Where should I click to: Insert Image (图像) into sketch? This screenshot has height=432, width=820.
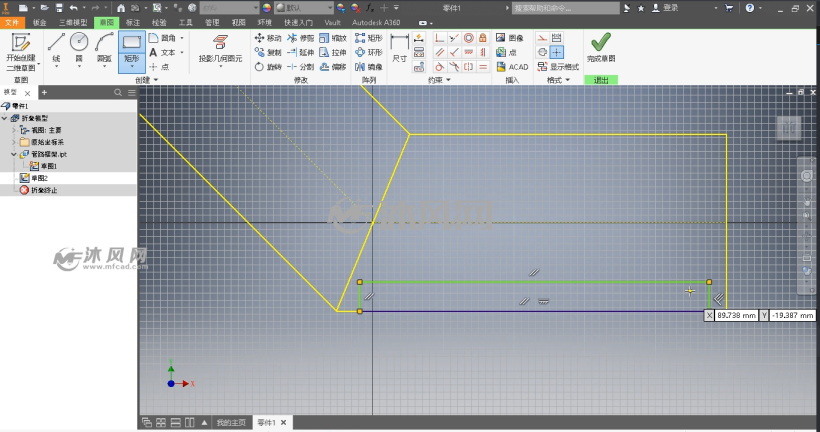tap(510, 38)
